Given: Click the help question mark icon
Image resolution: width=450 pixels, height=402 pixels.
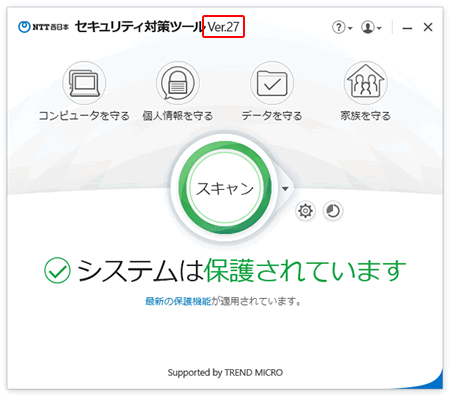Looking at the screenshot, I should [x=338, y=27].
